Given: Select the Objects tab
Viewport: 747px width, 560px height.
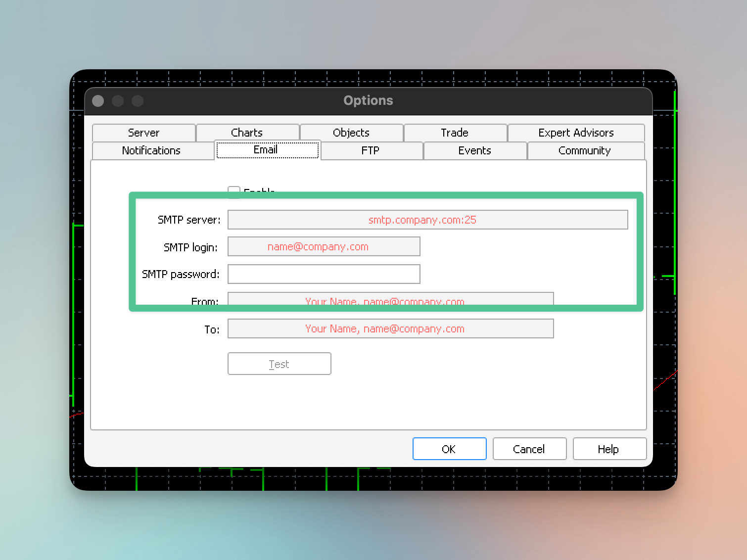Looking at the screenshot, I should point(351,133).
